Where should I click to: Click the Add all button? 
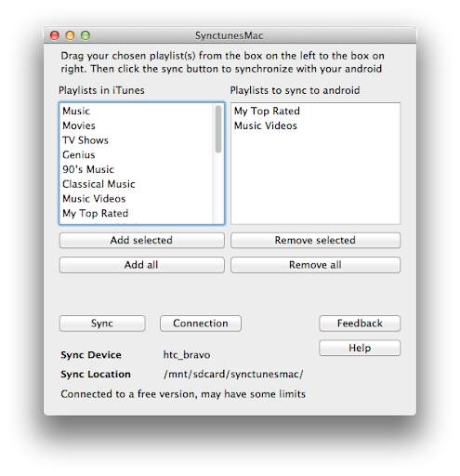coord(141,265)
